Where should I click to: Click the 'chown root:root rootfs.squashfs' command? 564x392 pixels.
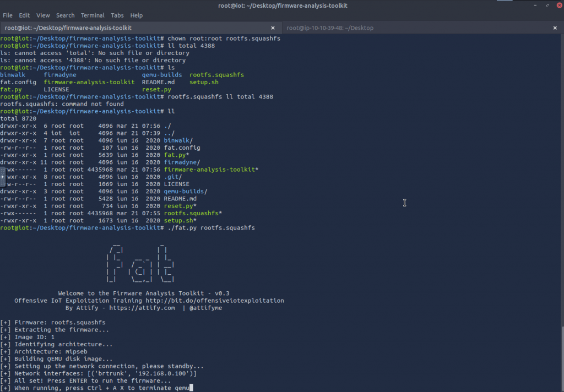click(x=224, y=38)
